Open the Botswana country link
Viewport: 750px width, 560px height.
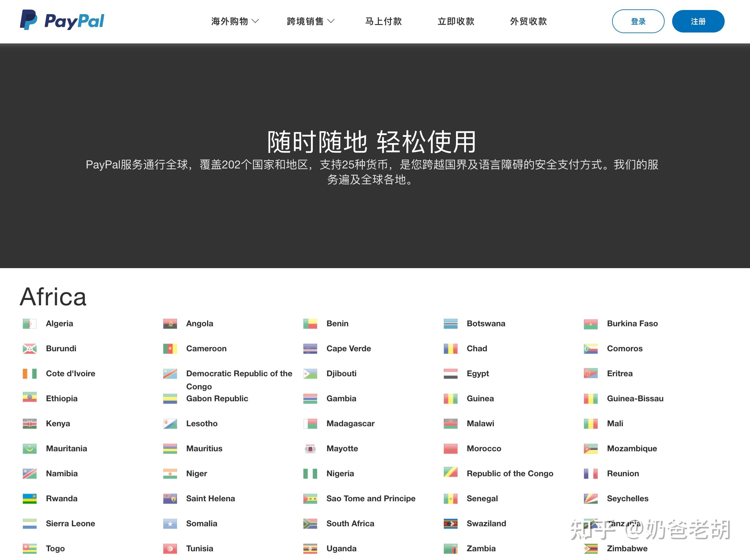[x=486, y=323]
